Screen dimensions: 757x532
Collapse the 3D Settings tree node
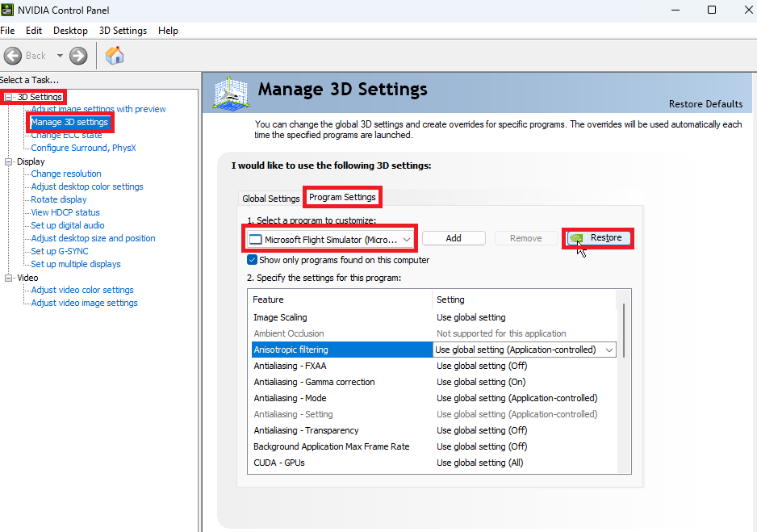8,97
